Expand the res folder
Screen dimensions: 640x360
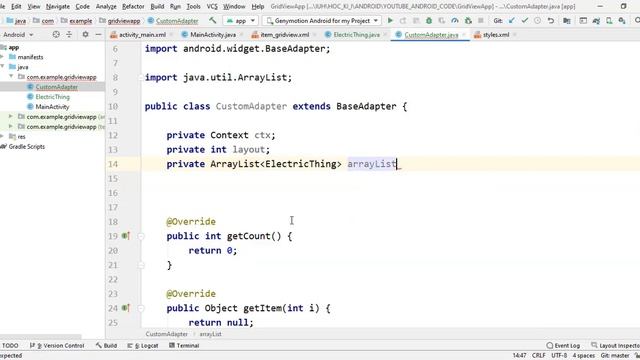pos(2,136)
